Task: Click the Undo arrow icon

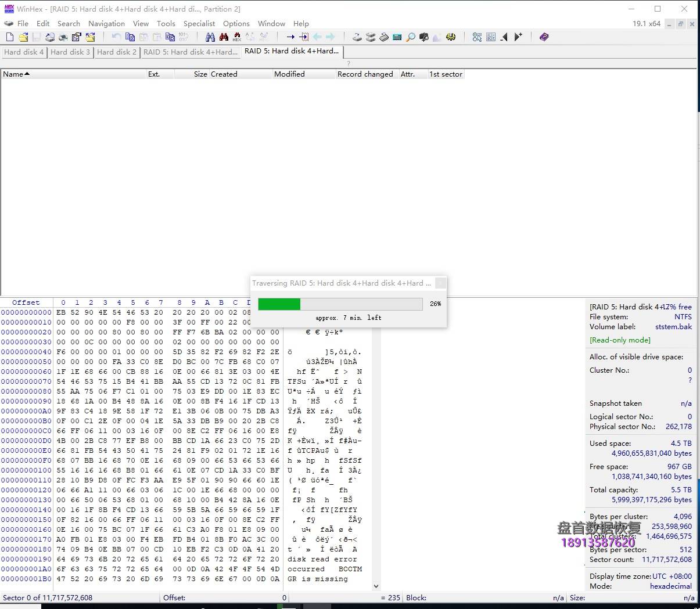Action: (x=117, y=37)
